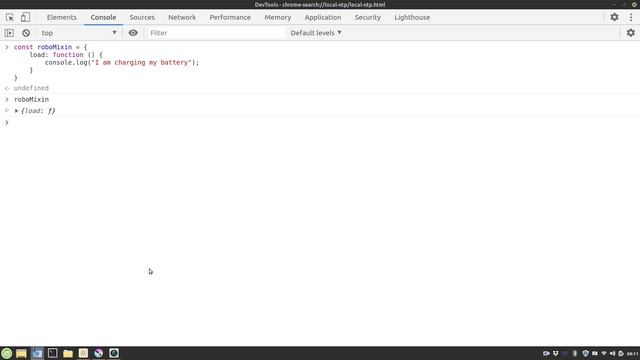
Task: Open the Linux Mint start menu
Action: tap(7, 353)
